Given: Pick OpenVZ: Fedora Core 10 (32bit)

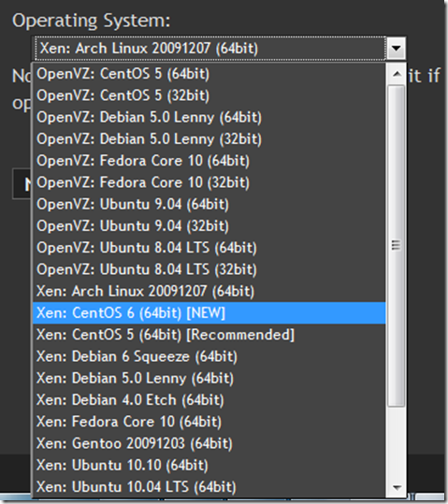Looking at the screenshot, I should 210,182.
